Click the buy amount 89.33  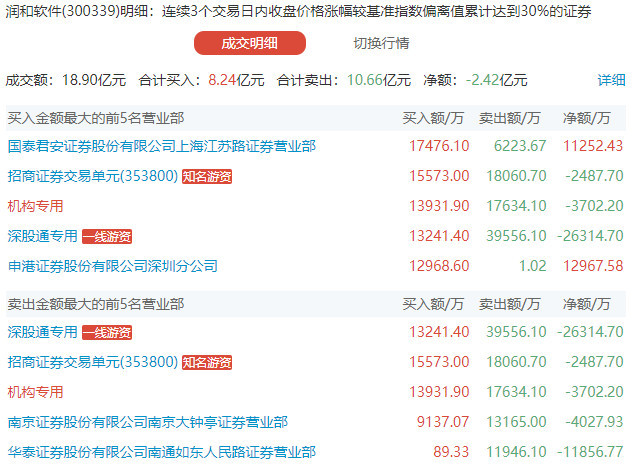click(451, 452)
